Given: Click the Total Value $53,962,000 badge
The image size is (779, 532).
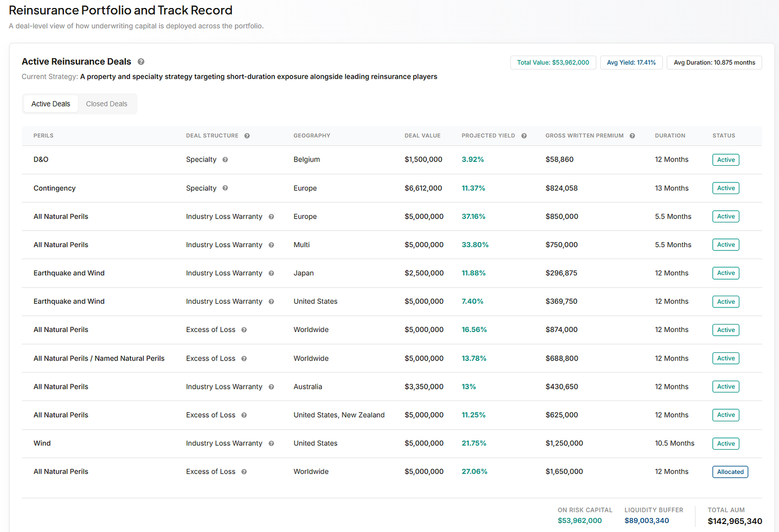Looking at the screenshot, I should 553,63.
